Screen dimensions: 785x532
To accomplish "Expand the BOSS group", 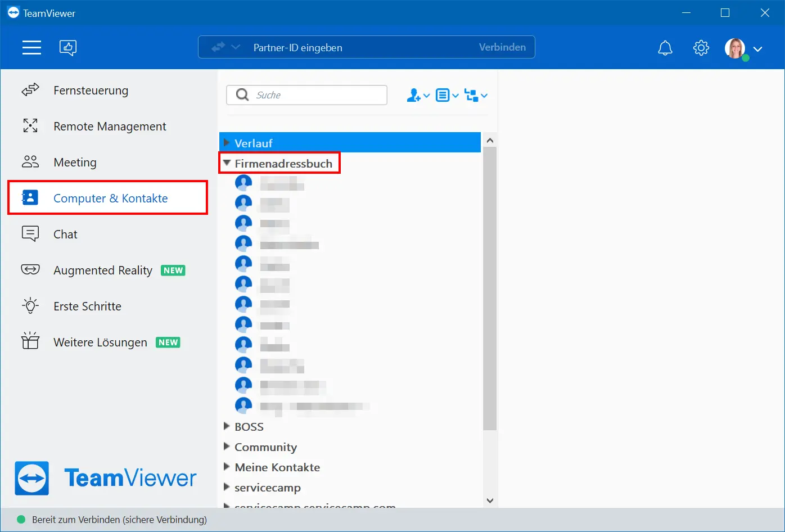I will tap(227, 426).
